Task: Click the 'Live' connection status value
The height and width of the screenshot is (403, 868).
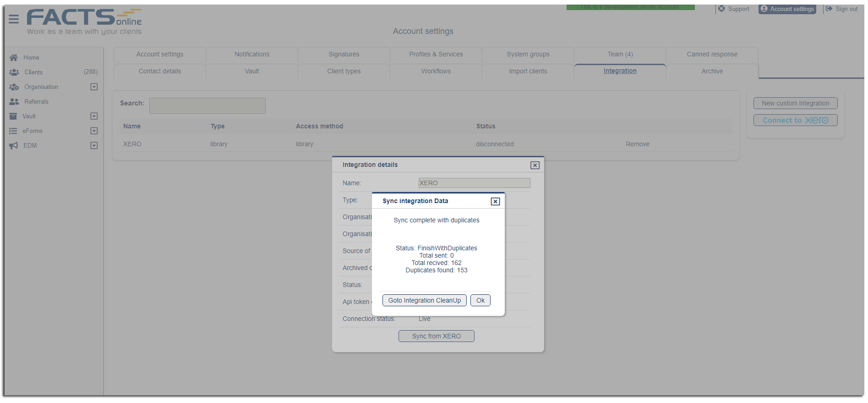Action: click(x=425, y=319)
